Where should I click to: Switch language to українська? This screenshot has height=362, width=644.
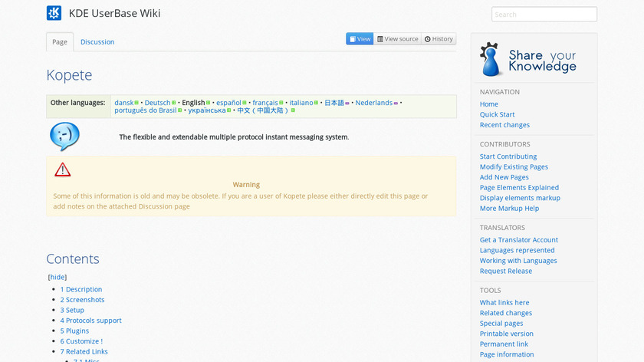(x=207, y=110)
